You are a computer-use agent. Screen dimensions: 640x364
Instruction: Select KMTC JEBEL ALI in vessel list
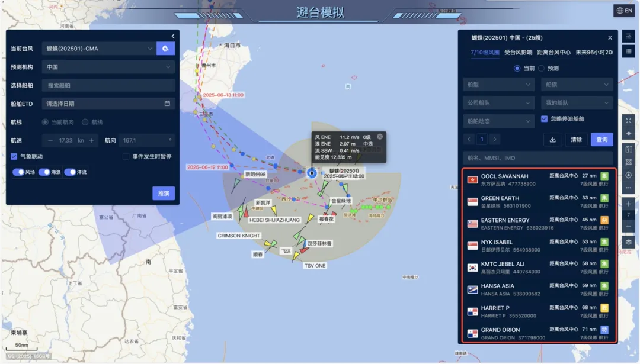point(539,268)
